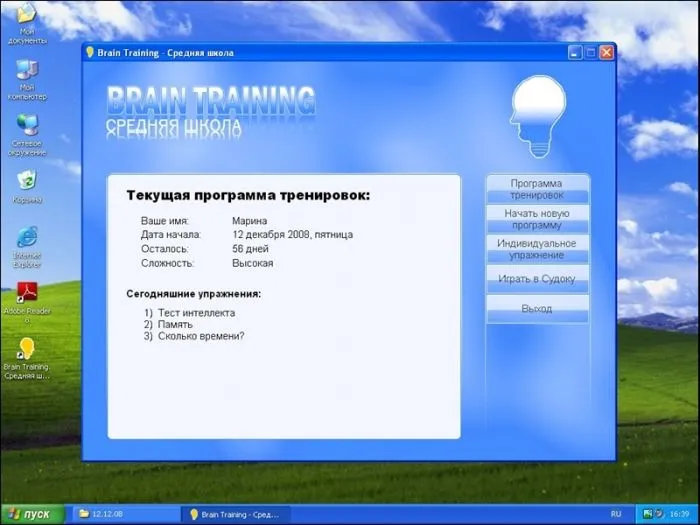Click remaining value '56 дней'
The width and height of the screenshot is (700, 525).
point(250,249)
